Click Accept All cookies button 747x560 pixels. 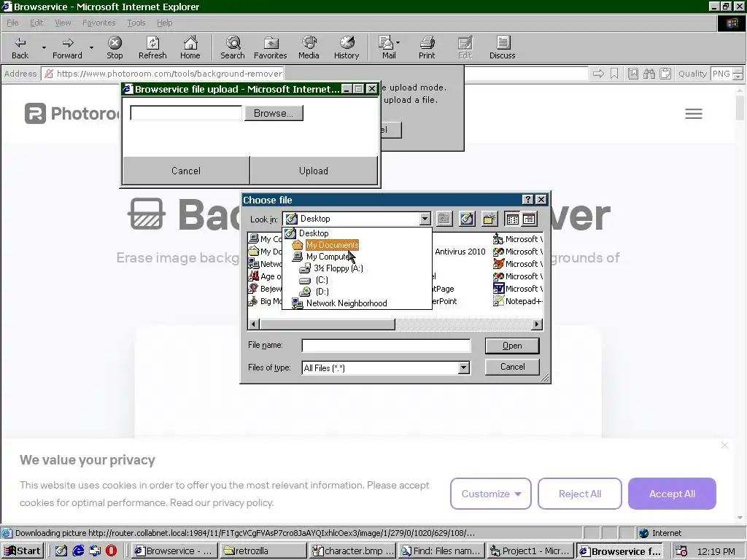(672, 494)
